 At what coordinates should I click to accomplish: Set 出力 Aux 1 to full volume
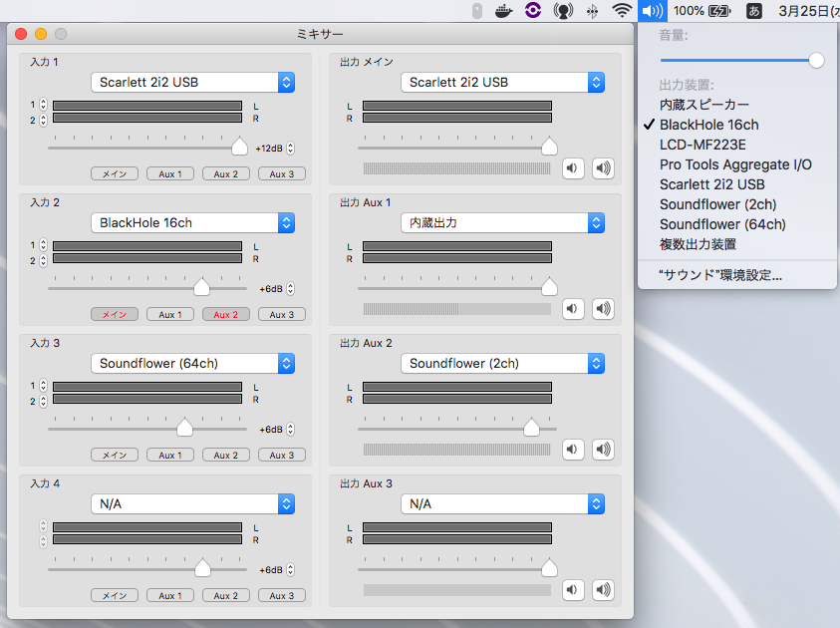tap(603, 309)
